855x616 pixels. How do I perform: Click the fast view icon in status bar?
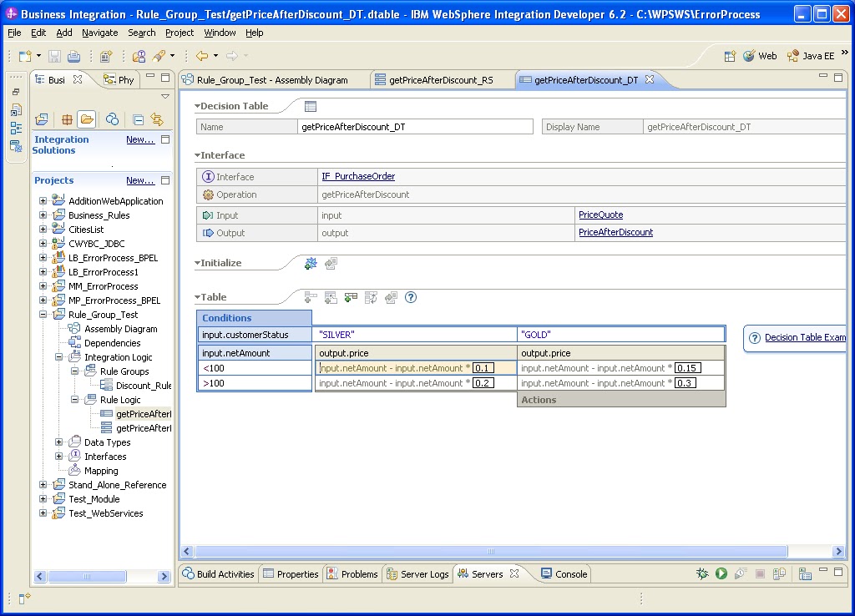[24, 598]
